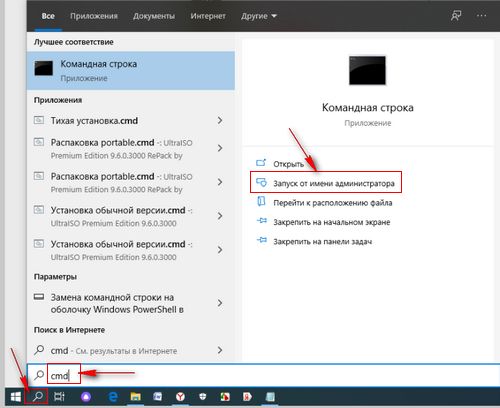Expand first Установка обычной версии.cmd arrow
This screenshot has height=408, width=500.
pos(220,216)
